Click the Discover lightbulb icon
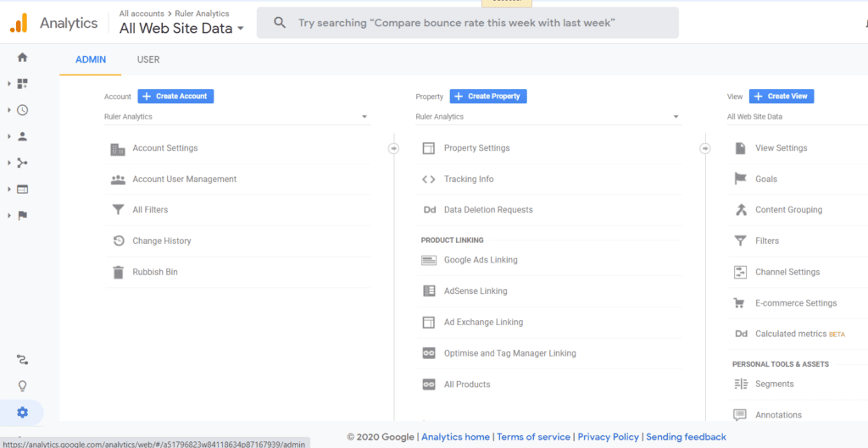The image size is (868, 448). 22,386
